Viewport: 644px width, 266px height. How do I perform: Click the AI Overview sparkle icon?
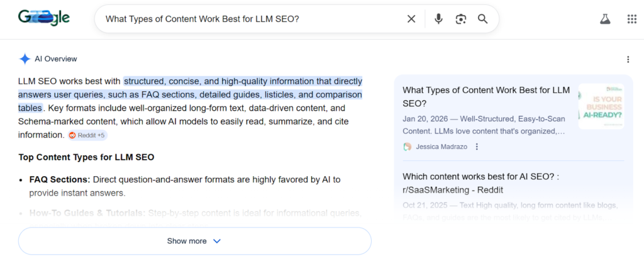pos(25,59)
